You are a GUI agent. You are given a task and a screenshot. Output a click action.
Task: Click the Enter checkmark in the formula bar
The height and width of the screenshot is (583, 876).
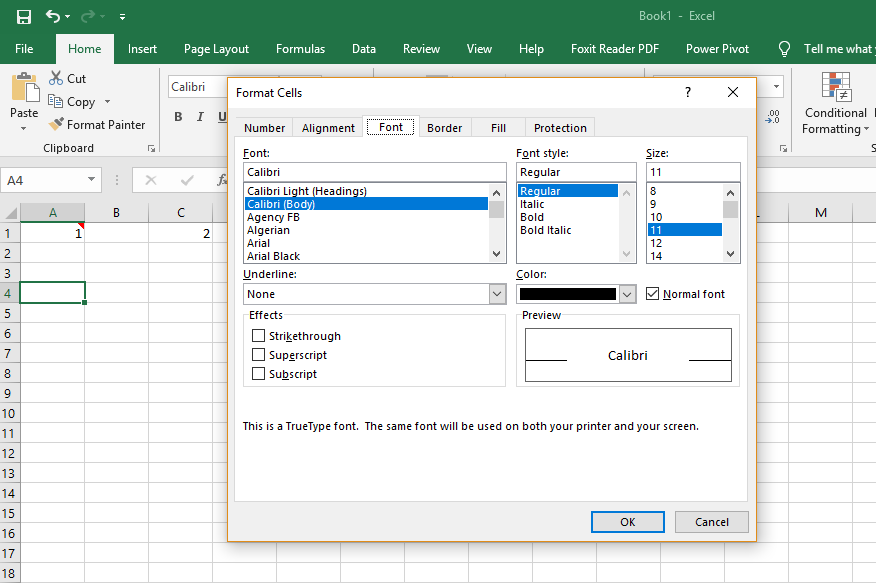pyautogui.click(x=187, y=180)
